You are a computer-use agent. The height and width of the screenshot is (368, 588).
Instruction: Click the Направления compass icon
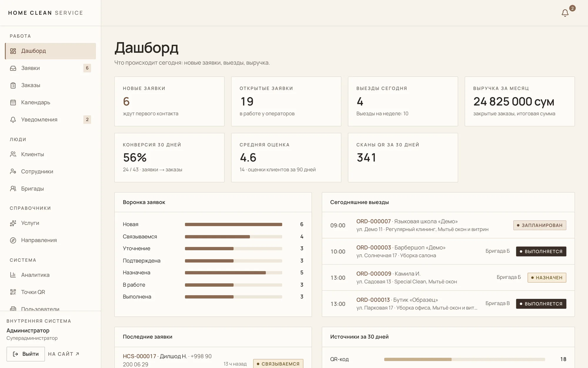click(13, 240)
